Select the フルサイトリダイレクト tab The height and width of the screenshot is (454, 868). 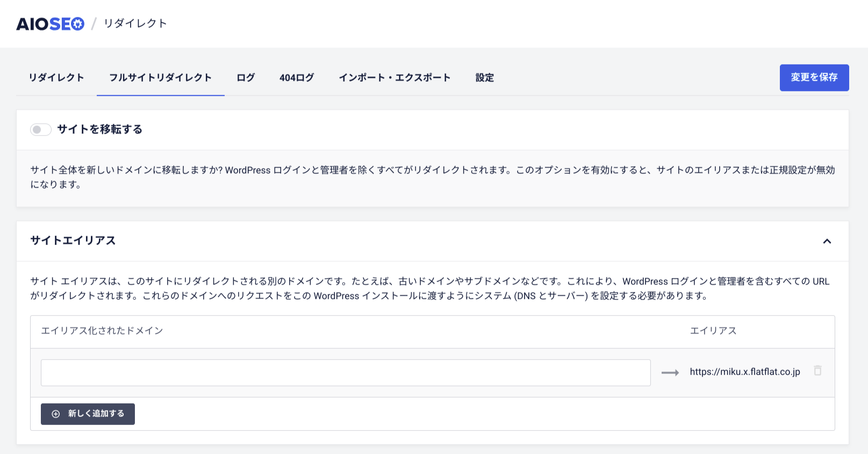(161, 78)
